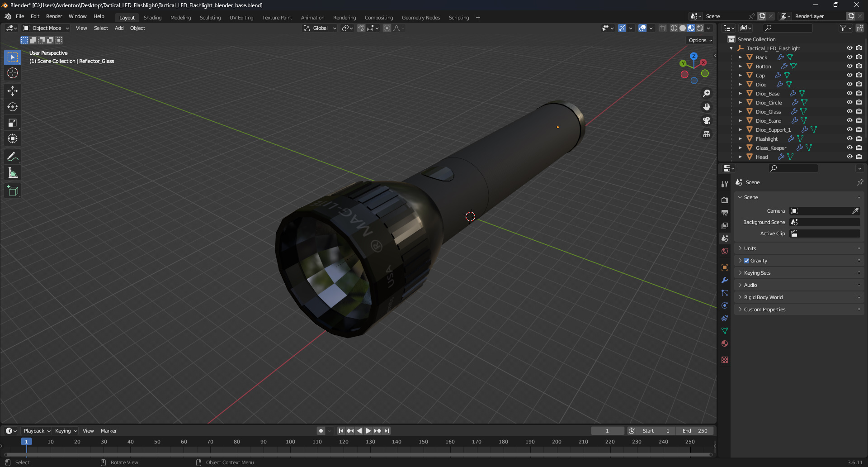
Task: Open the Output properties tab
Action: tap(725, 213)
